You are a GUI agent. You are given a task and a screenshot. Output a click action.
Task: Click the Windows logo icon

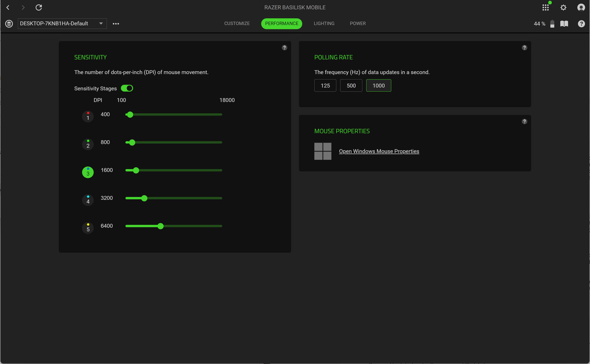point(323,151)
